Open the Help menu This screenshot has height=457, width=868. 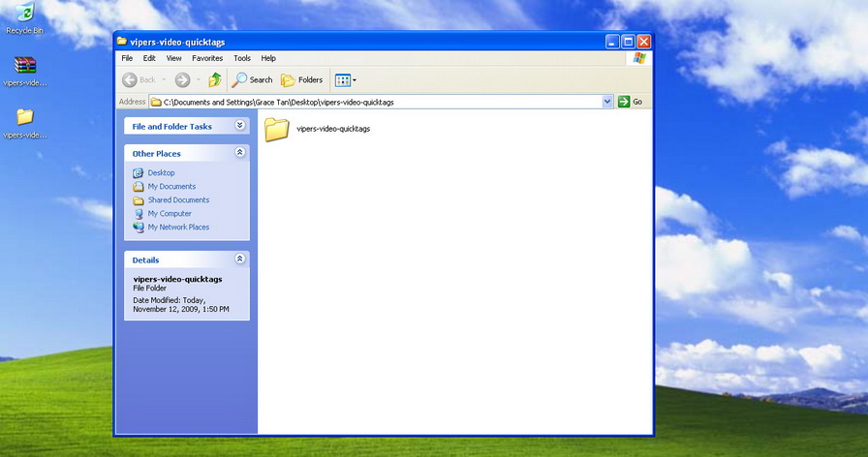click(268, 58)
